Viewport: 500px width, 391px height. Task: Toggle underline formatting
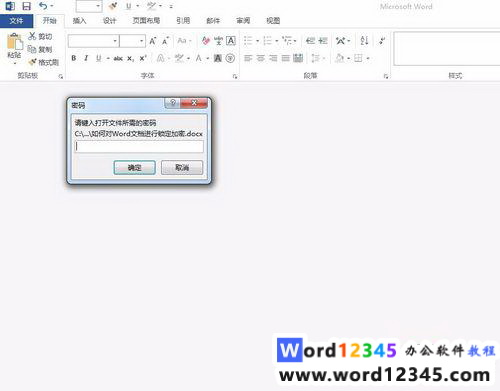[98, 58]
